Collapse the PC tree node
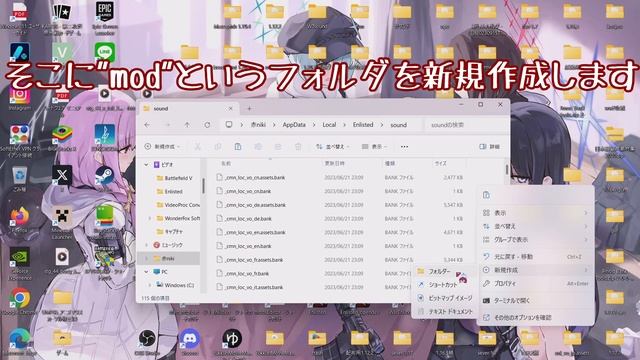This screenshot has width=640, height=360. 146,272
